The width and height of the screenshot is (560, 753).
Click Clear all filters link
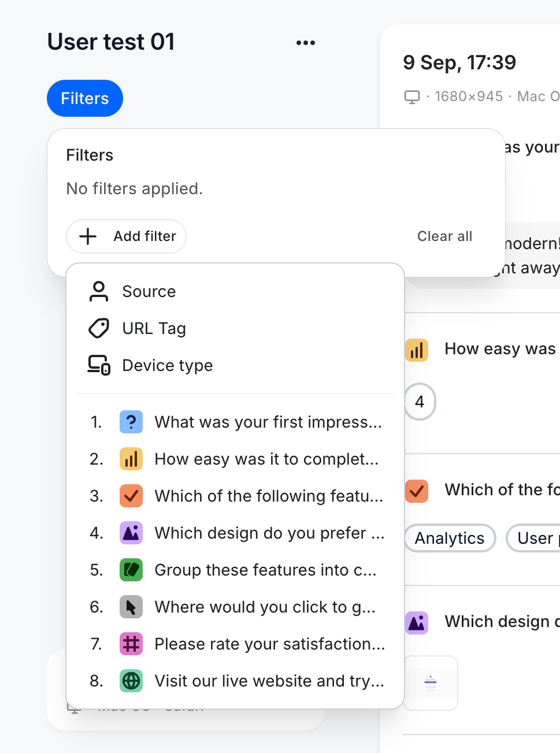coord(444,236)
